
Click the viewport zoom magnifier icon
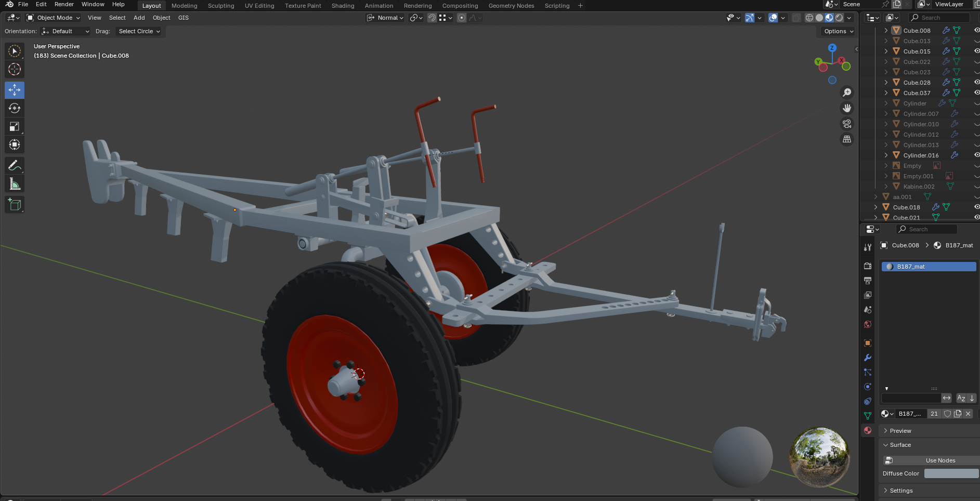click(847, 93)
